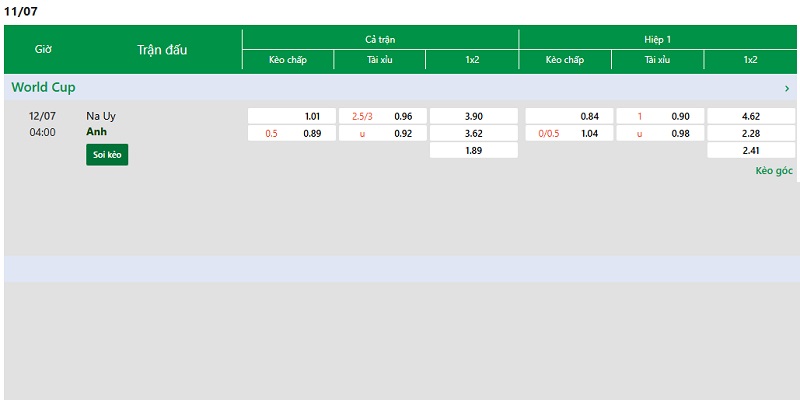The height and width of the screenshot is (400, 800).
Task: Click 1x2 header under Hiệp 1
Action: tap(750, 60)
